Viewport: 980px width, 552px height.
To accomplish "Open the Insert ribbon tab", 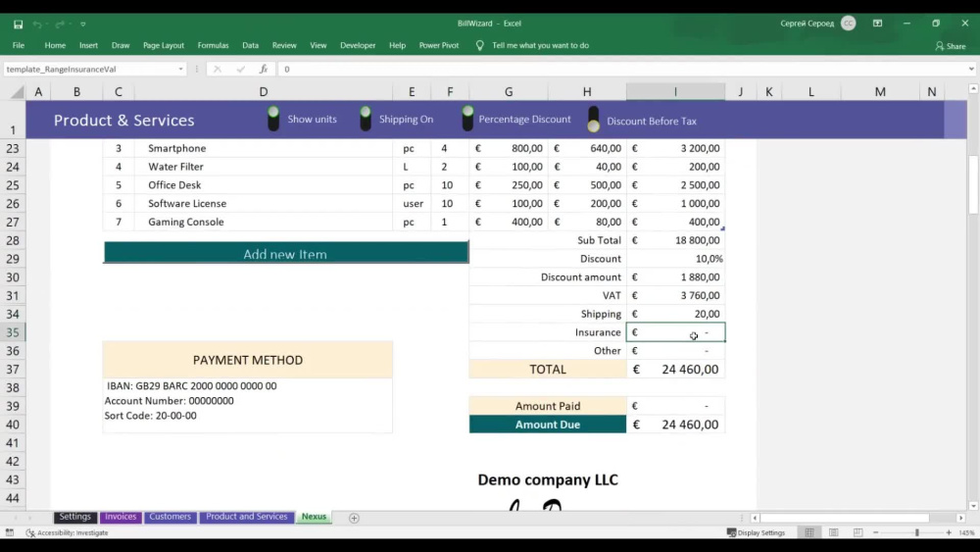I will tap(88, 45).
